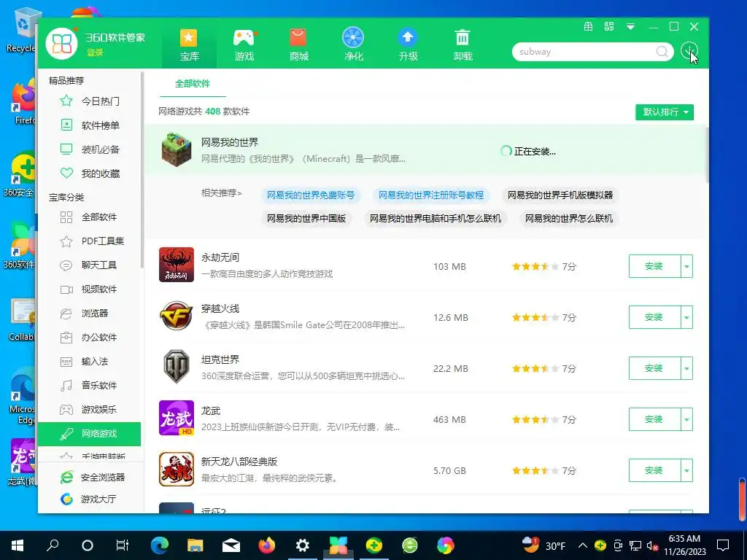Open Settings gear from taskbar
747x560 pixels.
302,545
